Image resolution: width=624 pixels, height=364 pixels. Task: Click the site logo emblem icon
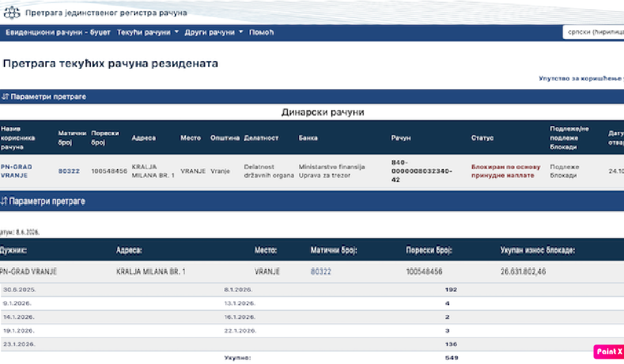coord(12,13)
